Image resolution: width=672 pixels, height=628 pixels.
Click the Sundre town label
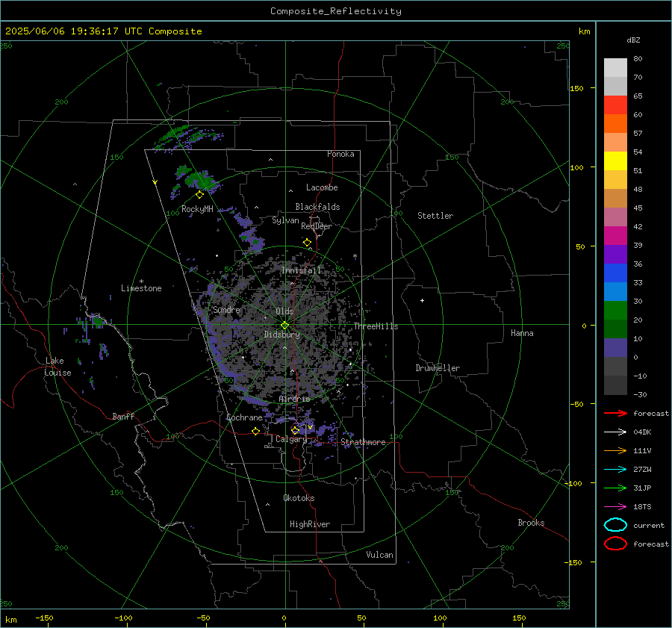pyautogui.click(x=226, y=309)
